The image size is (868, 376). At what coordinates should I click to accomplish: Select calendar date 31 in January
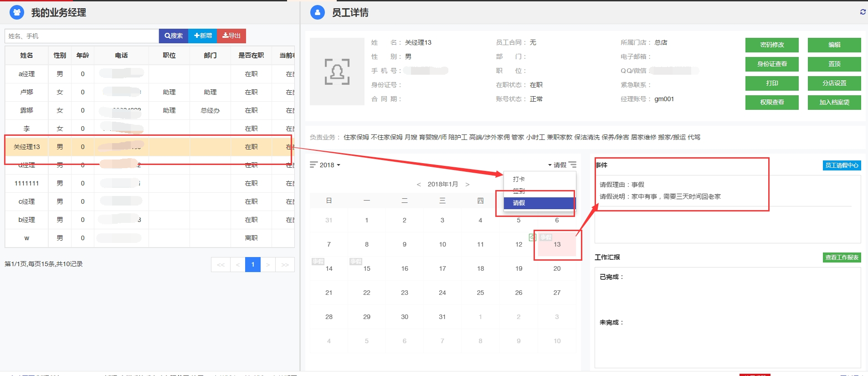tap(442, 317)
